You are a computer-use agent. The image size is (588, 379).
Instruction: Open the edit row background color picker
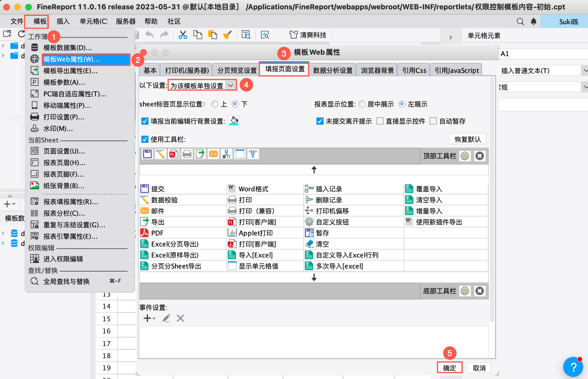click(234, 121)
